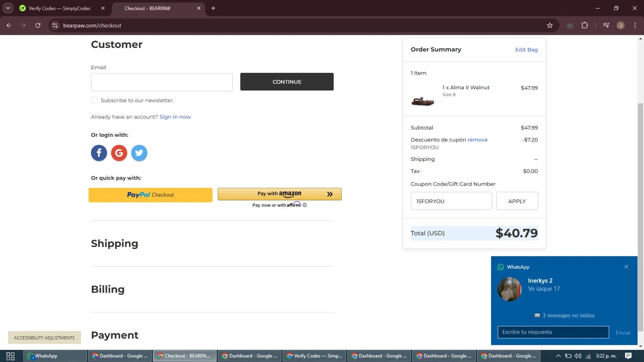Click the Payment section heading
644x362 pixels.
pyautogui.click(x=115, y=335)
